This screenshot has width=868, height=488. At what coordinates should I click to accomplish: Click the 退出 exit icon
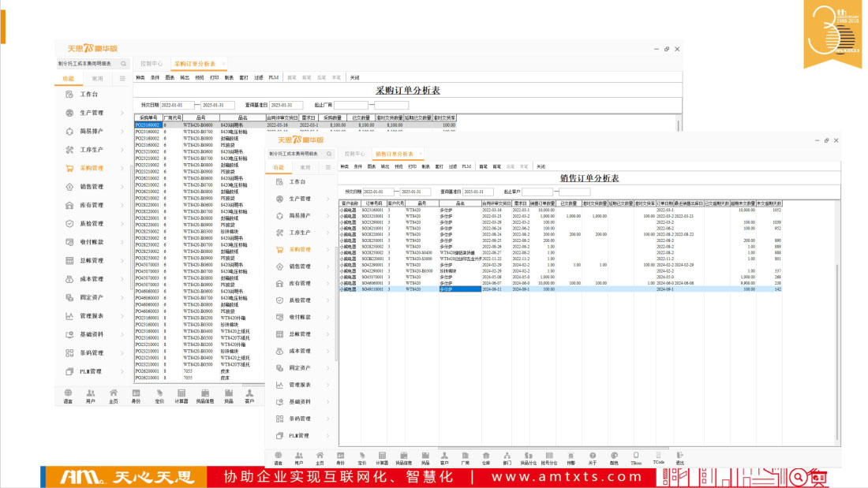click(x=679, y=458)
